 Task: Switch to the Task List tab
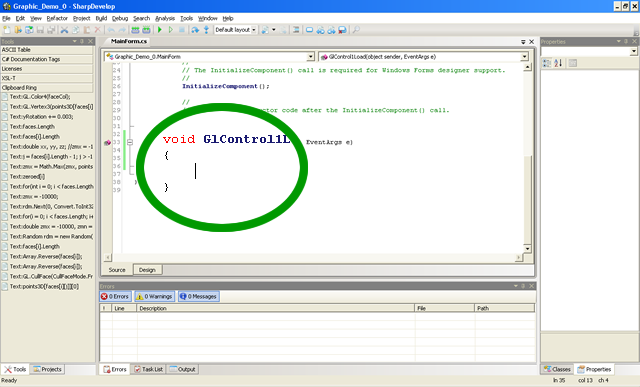[149, 369]
